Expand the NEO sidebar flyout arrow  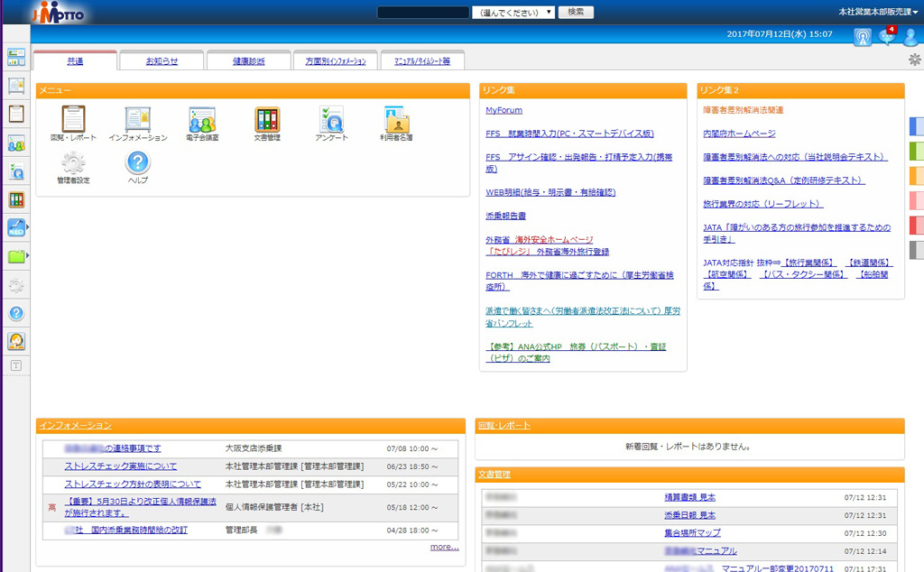(x=30, y=227)
